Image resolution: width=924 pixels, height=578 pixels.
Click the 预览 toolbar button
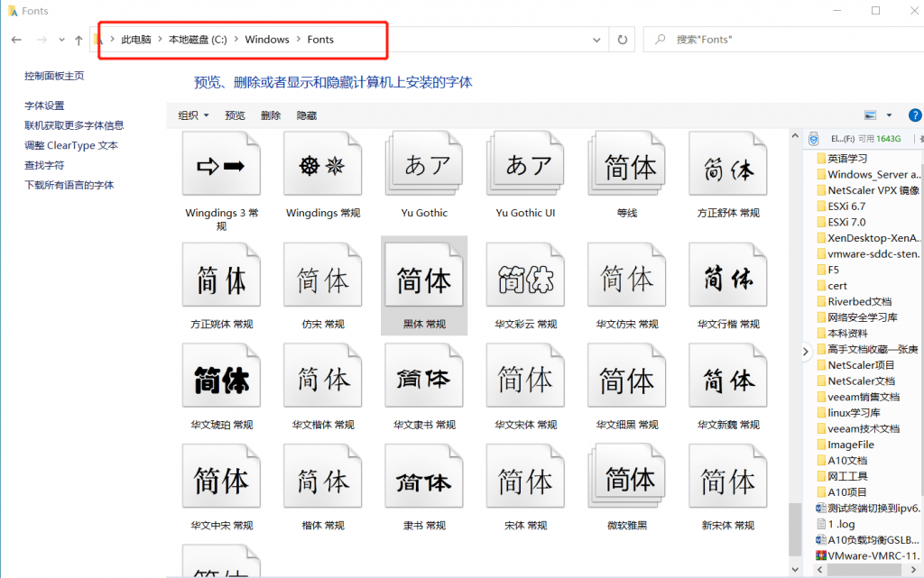tap(235, 115)
